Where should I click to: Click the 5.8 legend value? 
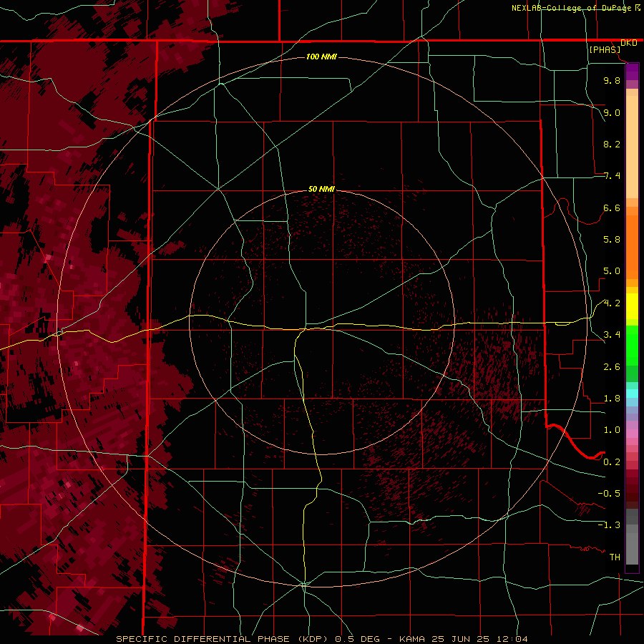pos(612,240)
